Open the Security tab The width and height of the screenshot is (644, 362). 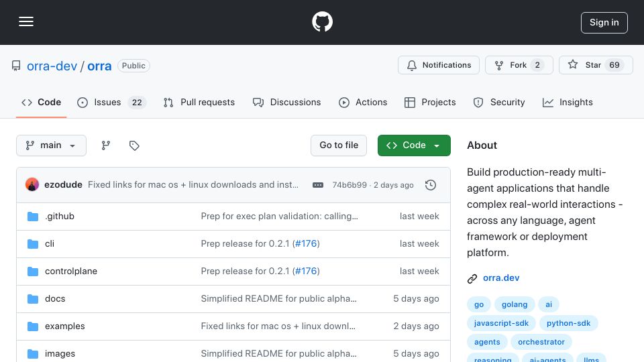pyautogui.click(x=499, y=102)
